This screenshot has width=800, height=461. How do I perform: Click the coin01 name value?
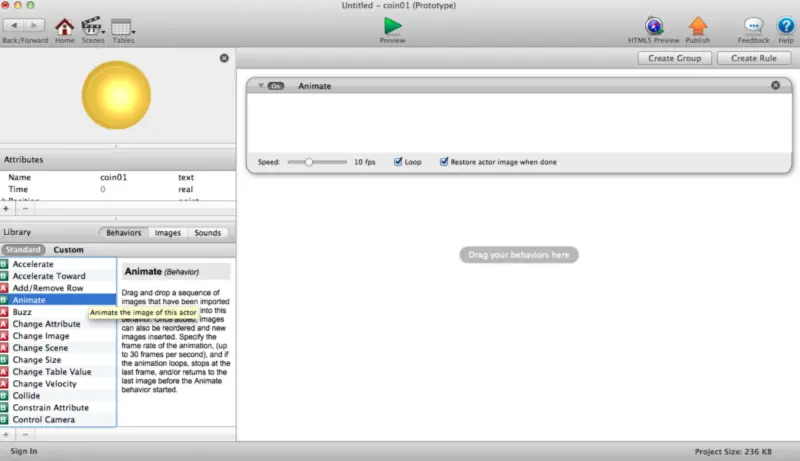113,177
